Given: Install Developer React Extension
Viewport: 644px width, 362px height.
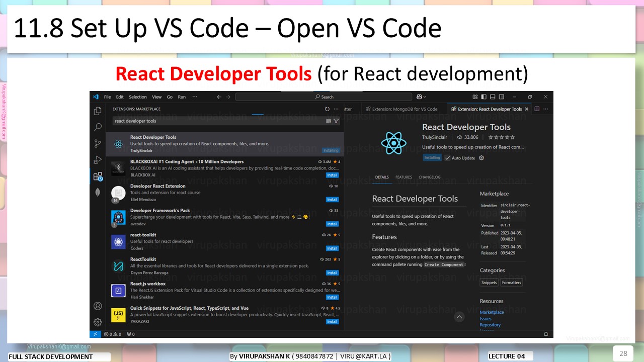Looking at the screenshot, I should [x=332, y=200].
